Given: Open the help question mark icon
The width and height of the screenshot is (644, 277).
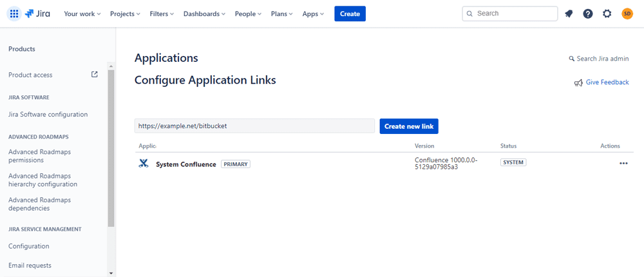Looking at the screenshot, I should pos(588,14).
